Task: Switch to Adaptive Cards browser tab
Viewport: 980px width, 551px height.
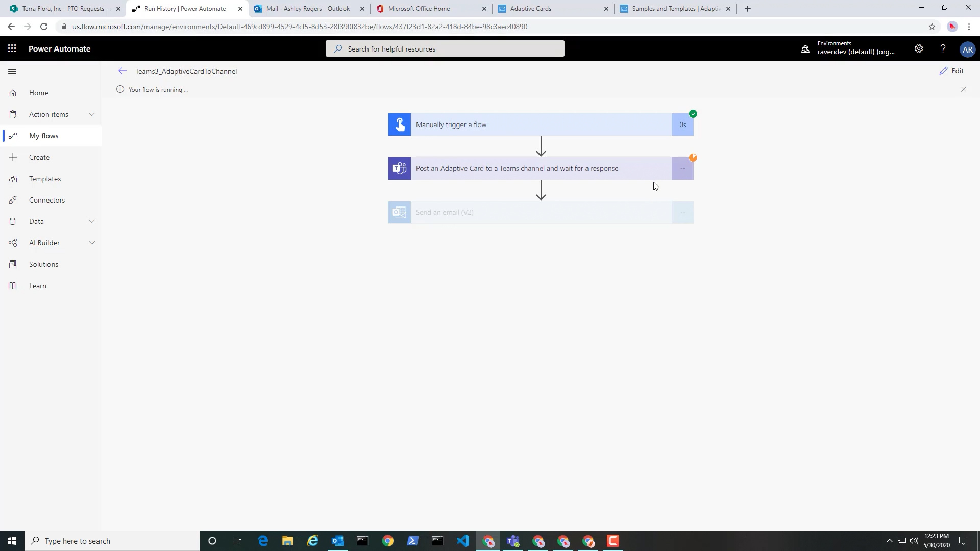Action: coord(553,9)
